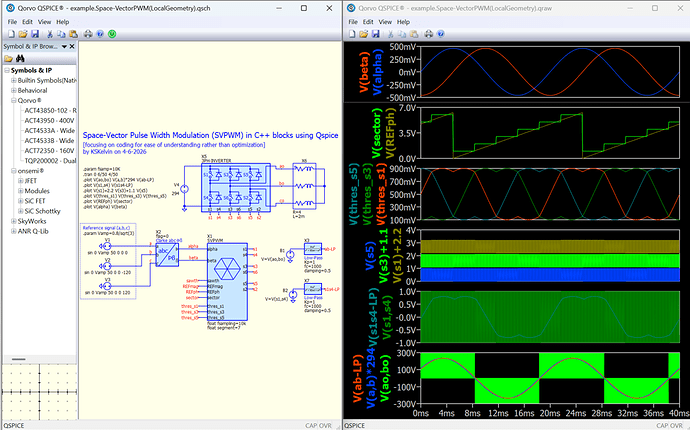Select ACT4533A - Wide tree item
The image size is (690, 430).
point(49,131)
